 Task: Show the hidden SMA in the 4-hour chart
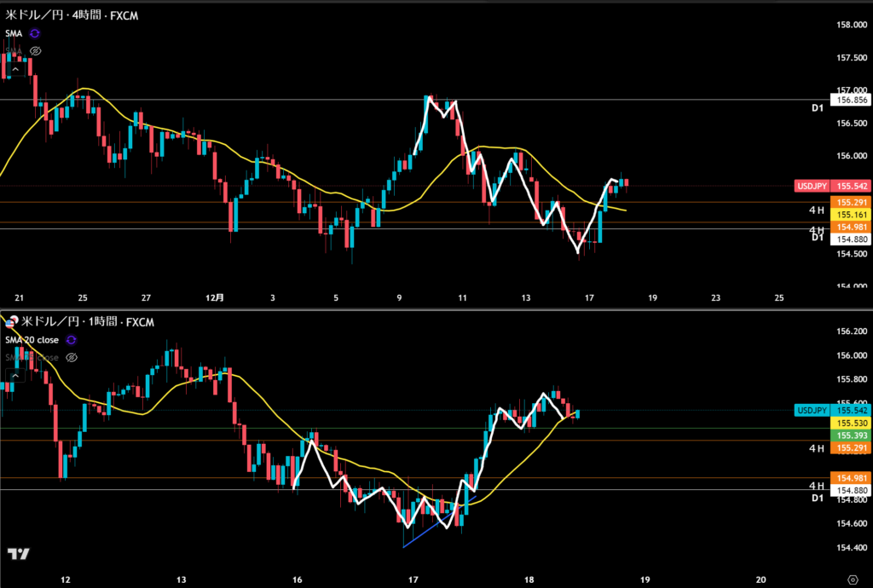36,51
